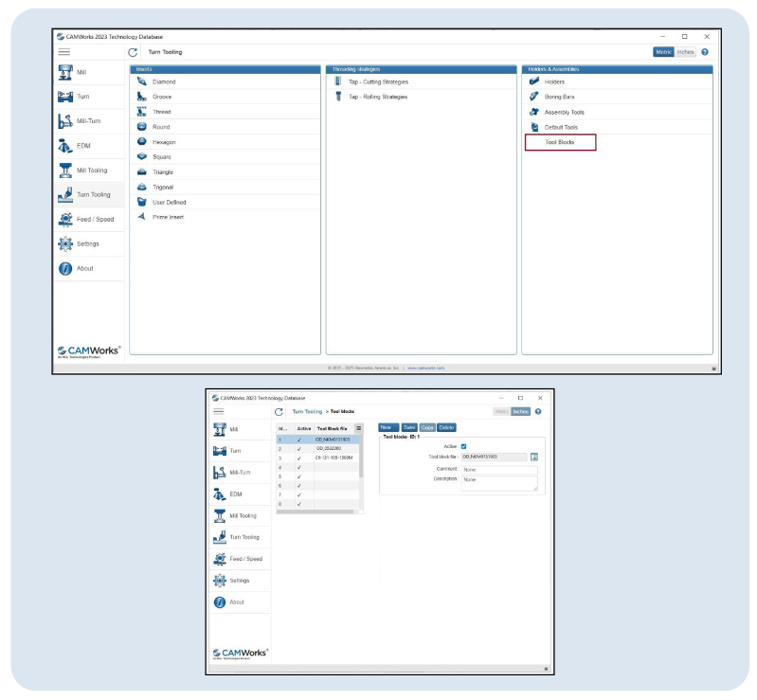Image resolution: width=757 pixels, height=700 pixels.
Task: Open the column menu in Tool Block file header
Action: [x=359, y=428]
